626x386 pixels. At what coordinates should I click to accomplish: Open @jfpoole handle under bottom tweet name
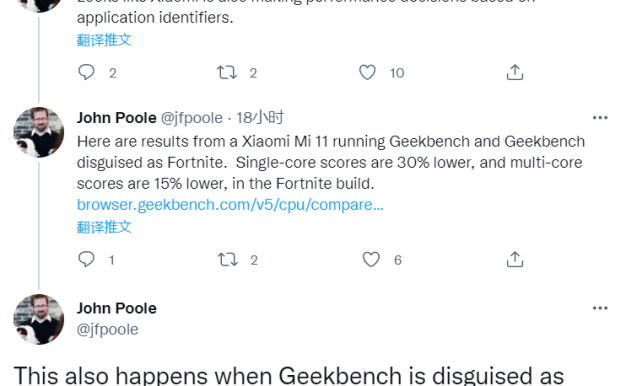point(107,330)
